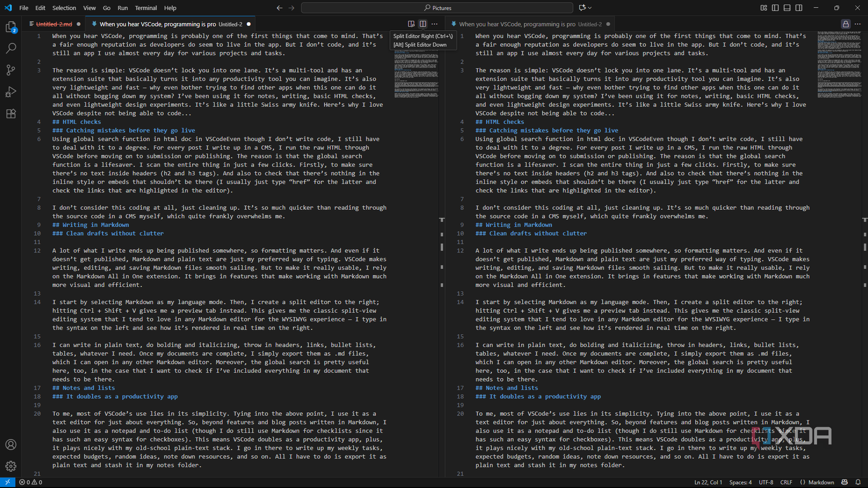Open notifications bell in status bar
868x488 pixels.
(858, 482)
